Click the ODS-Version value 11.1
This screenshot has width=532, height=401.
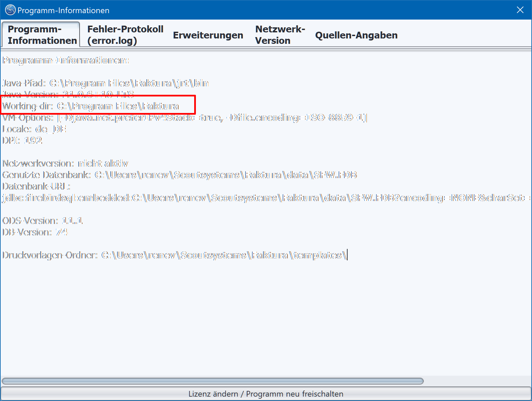pyautogui.click(x=72, y=221)
